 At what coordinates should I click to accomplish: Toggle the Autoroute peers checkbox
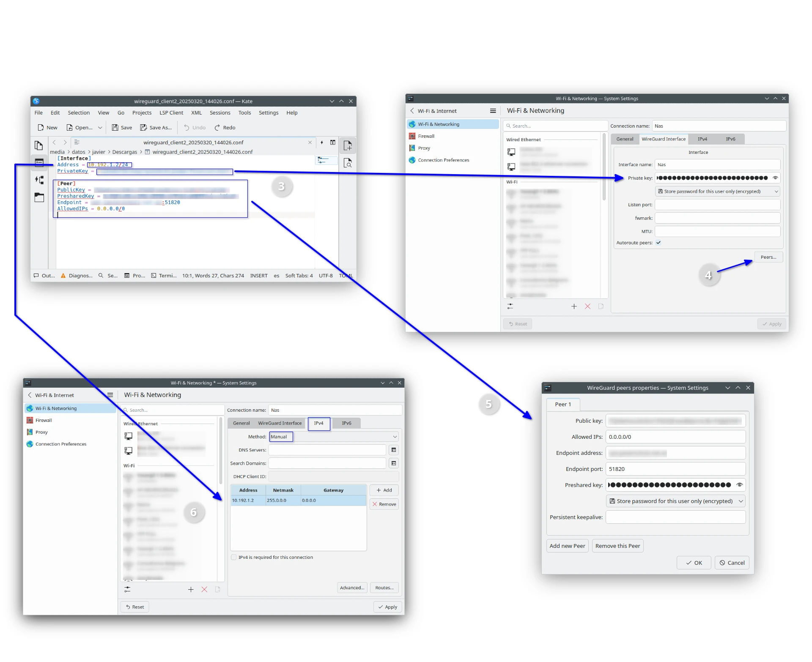[x=658, y=243]
